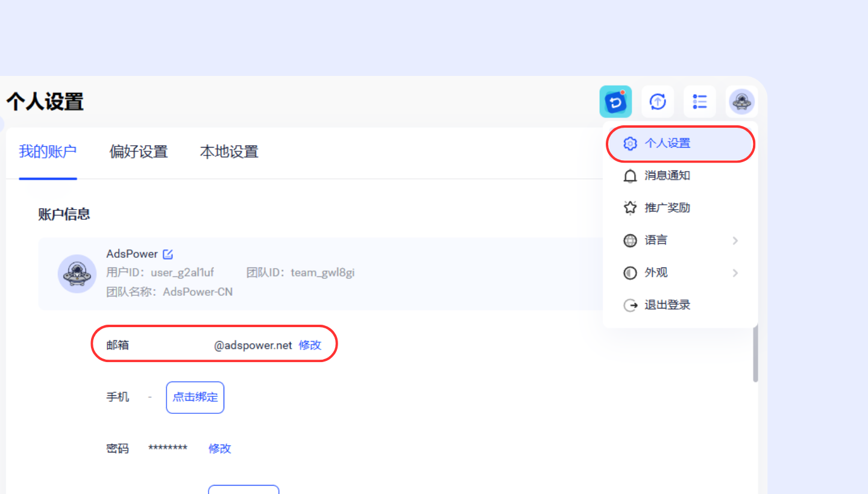
Task: Click the blue RPA robot icon in header
Action: pyautogui.click(x=615, y=101)
